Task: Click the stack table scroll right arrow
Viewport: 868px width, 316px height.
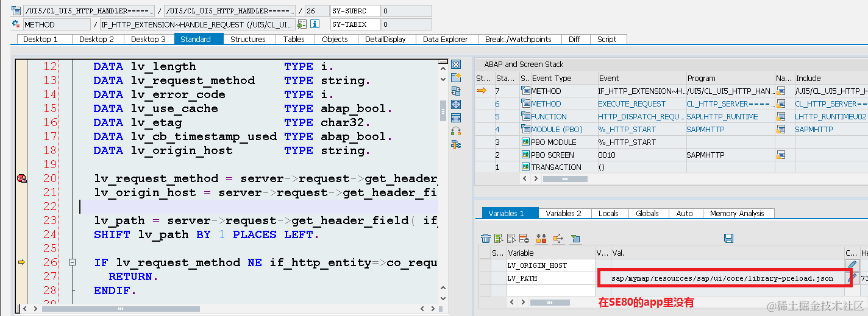Action: pos(536,179)
